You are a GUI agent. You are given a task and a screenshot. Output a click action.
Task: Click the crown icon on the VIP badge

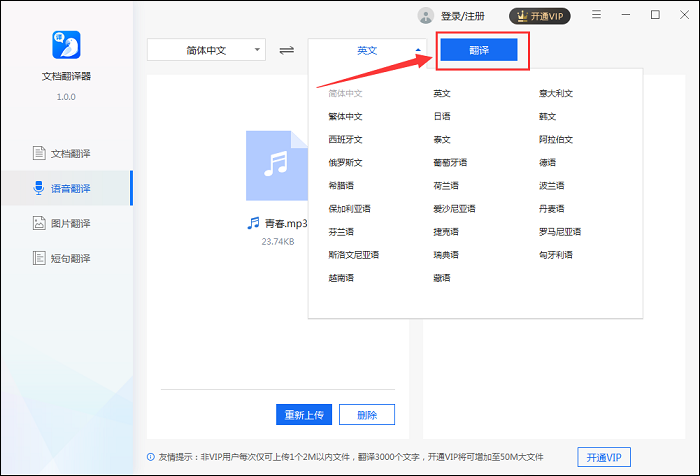[522, 17]
